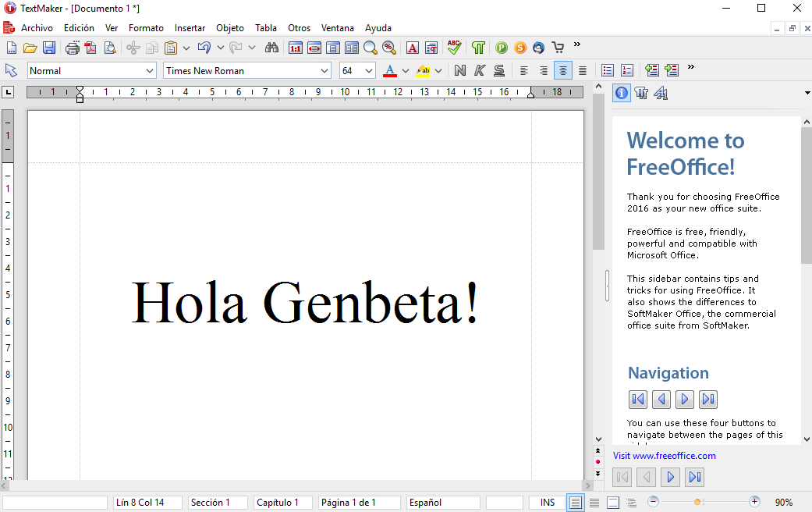This screenshot has width=812, height=512.
Task: Decrease paragraph indent
Action: click(x=652, y=70)
